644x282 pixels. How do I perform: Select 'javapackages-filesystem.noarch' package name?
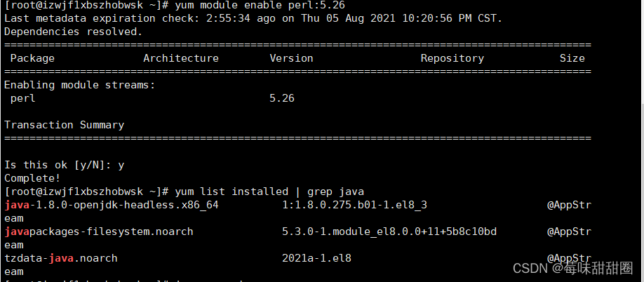[x=99, y=232]
